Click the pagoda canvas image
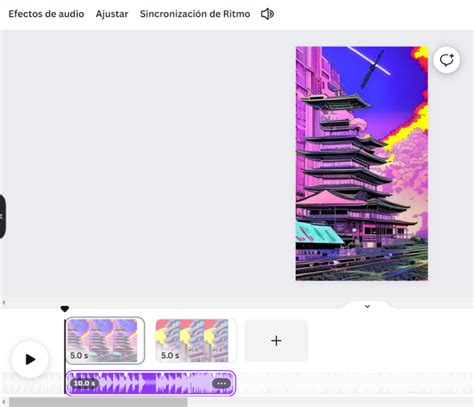The image size is (474, 407). click(x=362, y=163)
